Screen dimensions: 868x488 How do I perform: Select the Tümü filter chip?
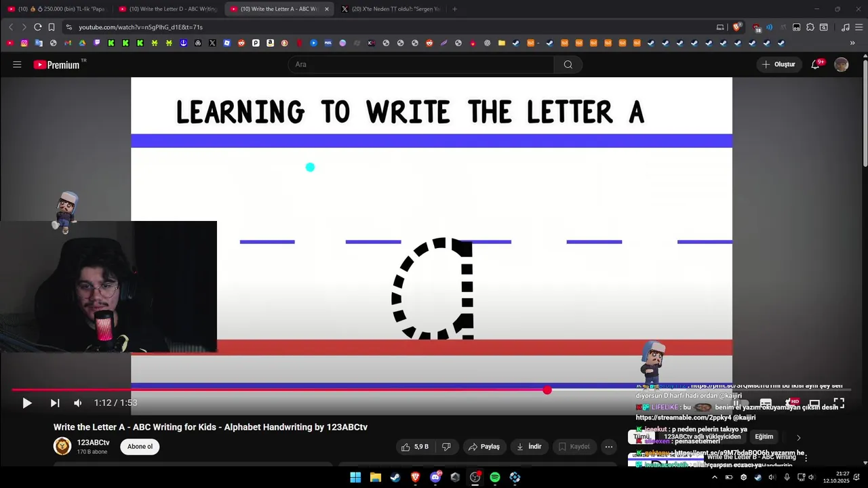(x=641, y=437)
